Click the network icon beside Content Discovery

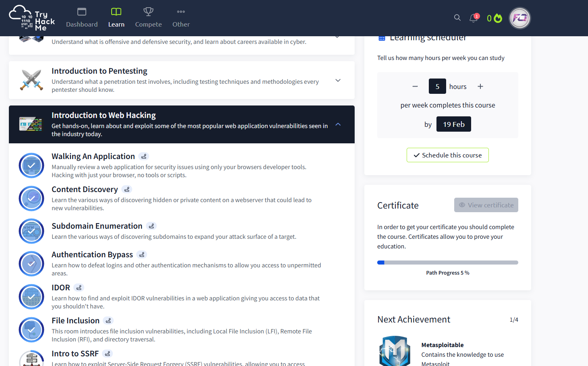pyautogui.click(x=127, y=189)
